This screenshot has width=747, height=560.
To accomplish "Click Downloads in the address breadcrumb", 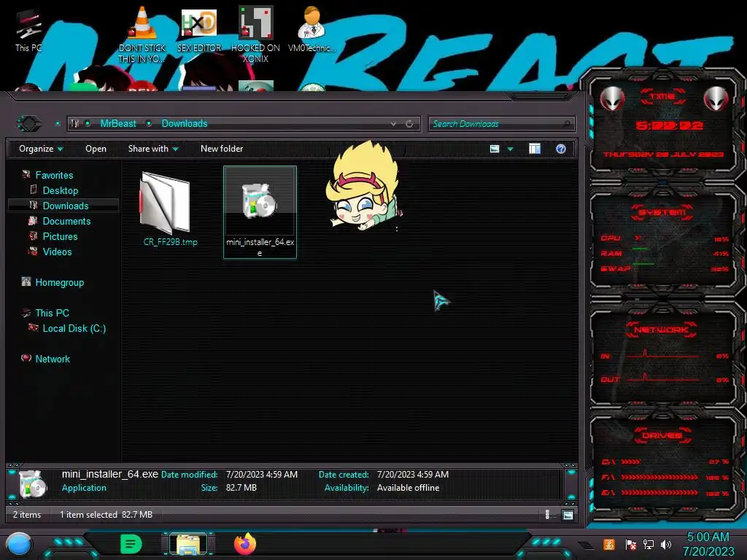I will click(x=185, y=124).
